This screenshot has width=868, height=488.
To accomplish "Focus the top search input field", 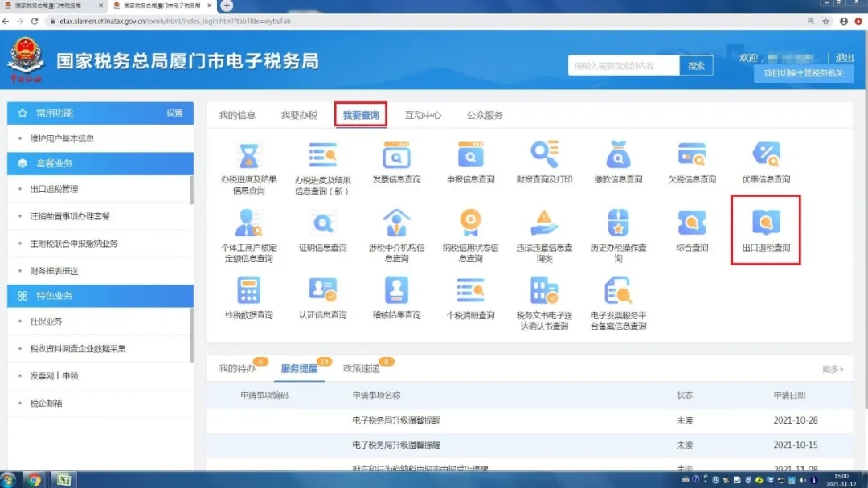I will pyautogui.click(x=623, y=66).
